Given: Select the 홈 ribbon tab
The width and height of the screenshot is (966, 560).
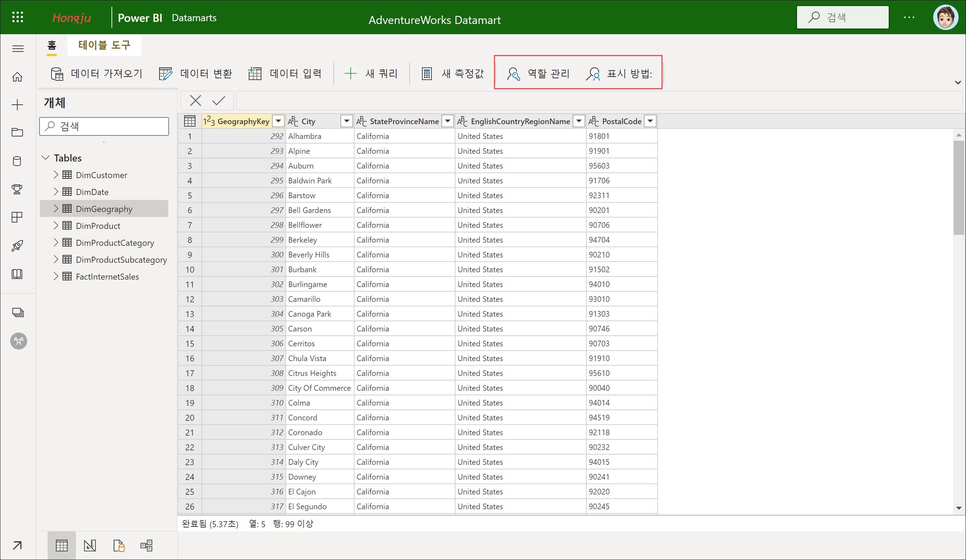Looking at the screenshot, I should pos(52,45).
